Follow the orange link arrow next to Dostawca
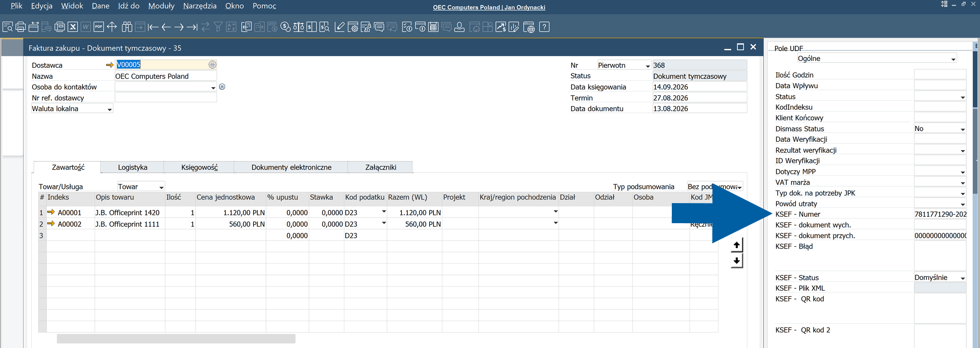 pyautogui.click(x=109, y=65)
